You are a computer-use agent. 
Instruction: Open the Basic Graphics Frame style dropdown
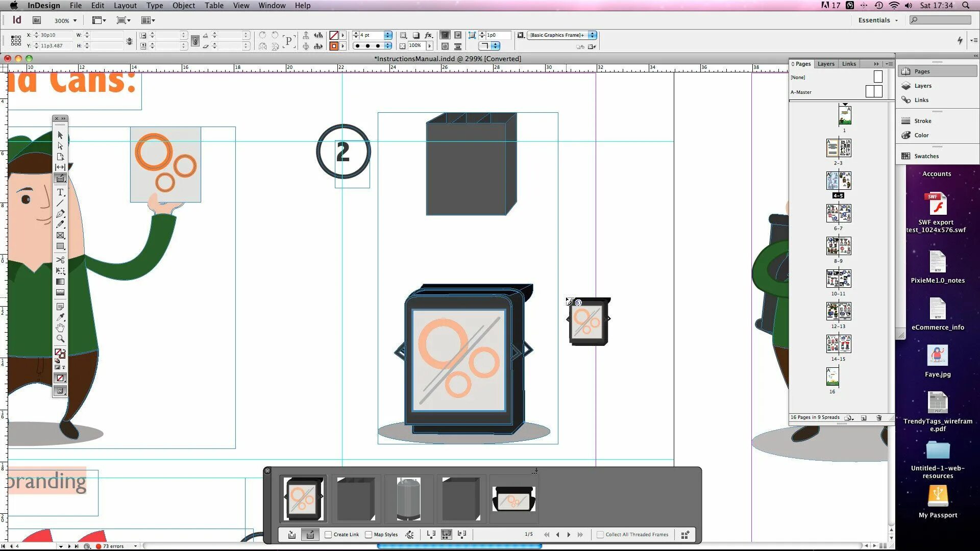(592, 35)
